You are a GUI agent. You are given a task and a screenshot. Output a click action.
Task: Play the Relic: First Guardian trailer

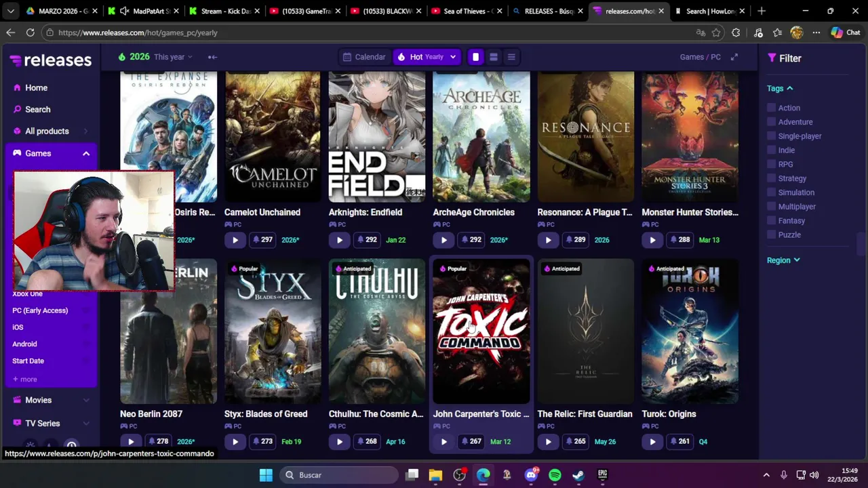(548, 442)
